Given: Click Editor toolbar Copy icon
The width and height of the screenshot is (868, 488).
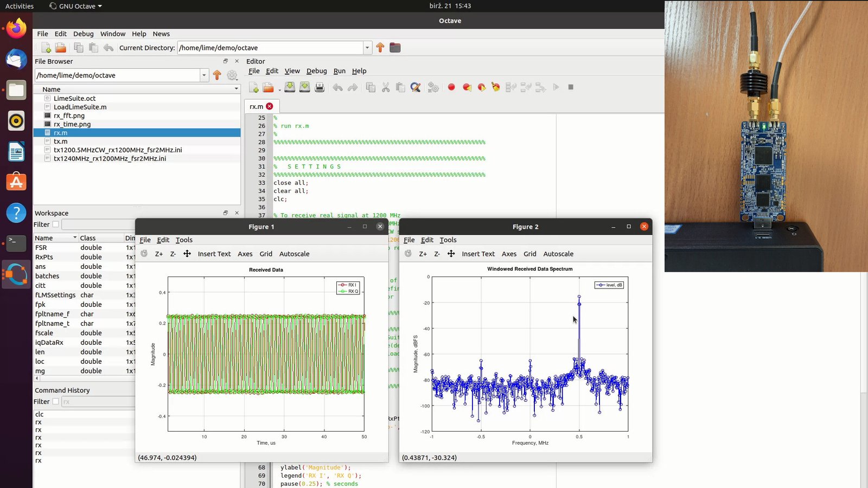Looking at the screenshot, I should point(371,87).
